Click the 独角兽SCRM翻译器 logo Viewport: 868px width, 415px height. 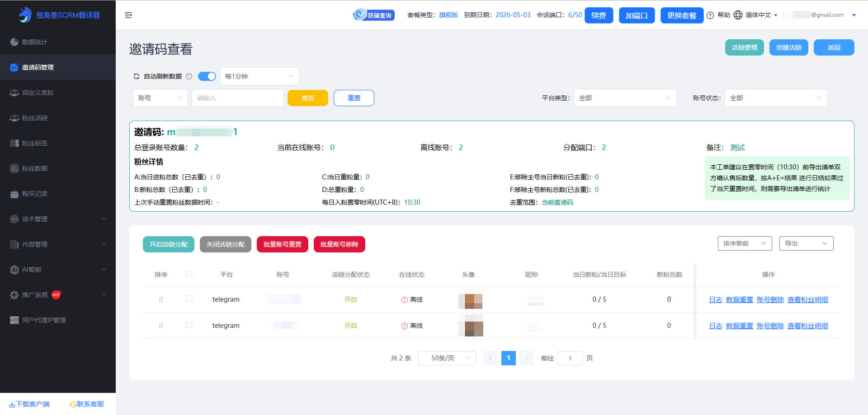(x=59, y=15)
